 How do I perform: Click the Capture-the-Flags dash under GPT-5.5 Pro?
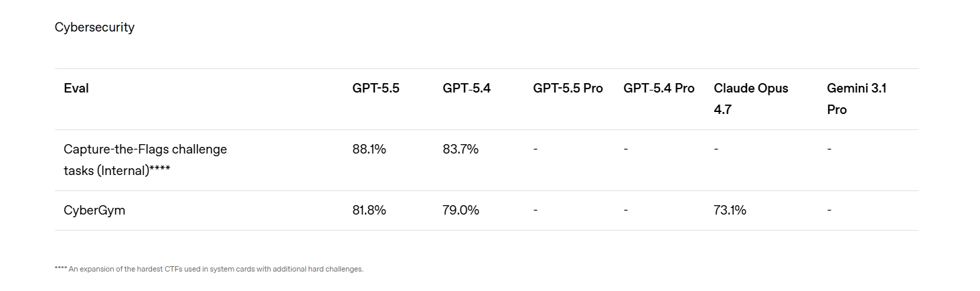pos(536,150)
